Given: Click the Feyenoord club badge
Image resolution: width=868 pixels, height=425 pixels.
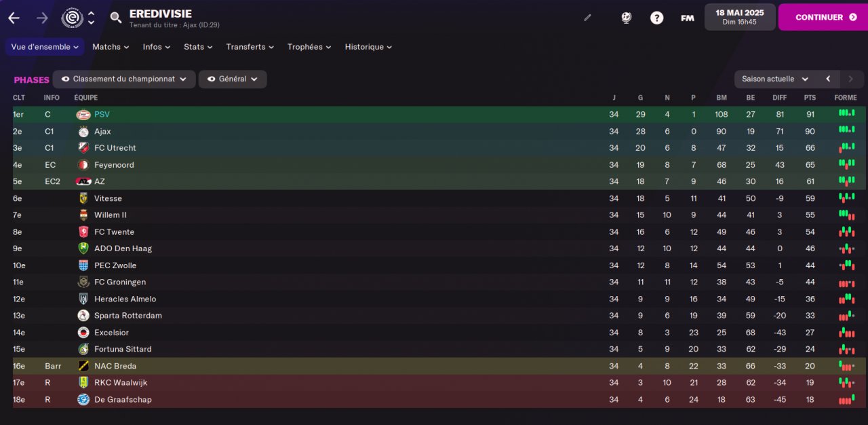Looking at the screenshot, I should (83, 165).
